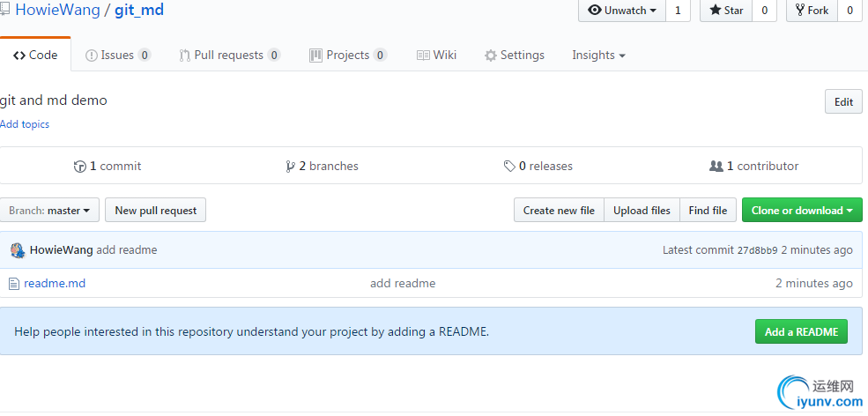Click the Add topics link

click(x=25, y=124)
